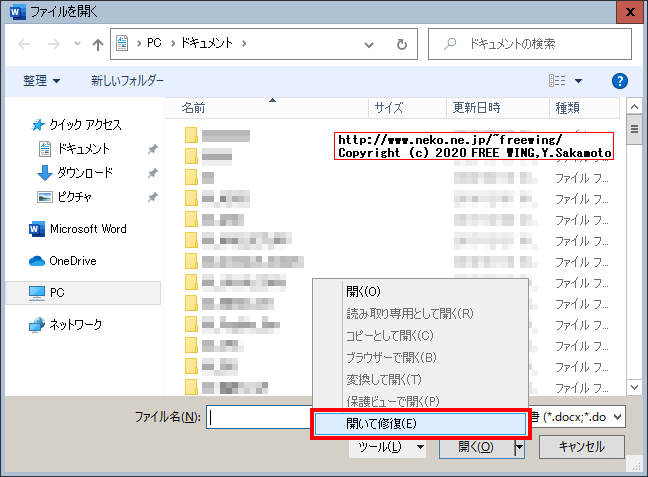The image size is (648, 477).
Task: Click the blue ダウンロード arrow icon
Action: (45, 173)
